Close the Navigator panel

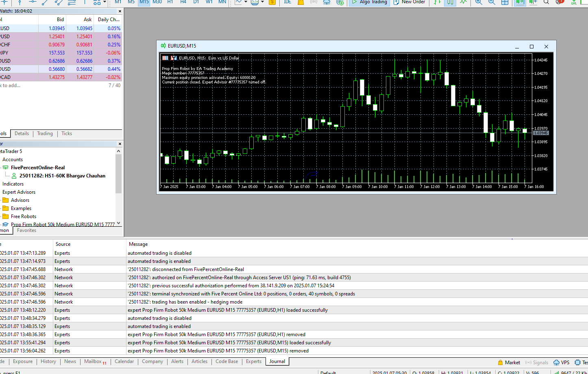(x=120, y=144)
